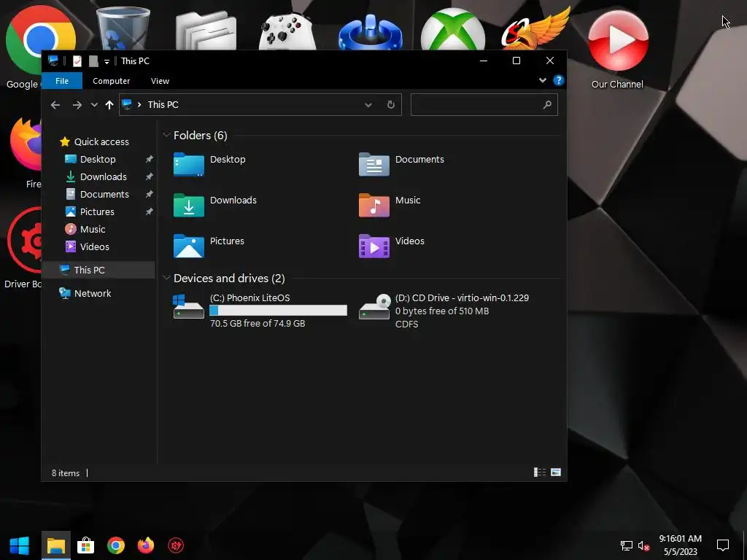Open the Documents folder icon in main pane
Image resolution: width=747 pixels, height=560 pixels.
[374, 164]
